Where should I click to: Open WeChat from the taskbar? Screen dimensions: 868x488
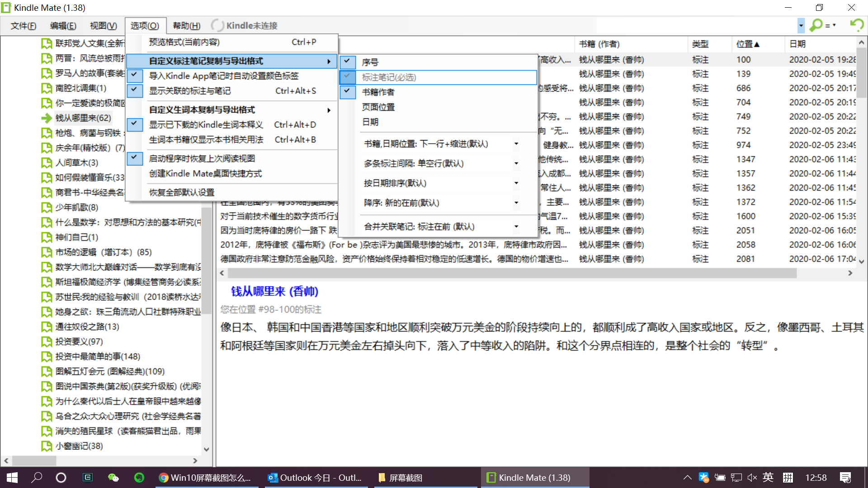113,478
